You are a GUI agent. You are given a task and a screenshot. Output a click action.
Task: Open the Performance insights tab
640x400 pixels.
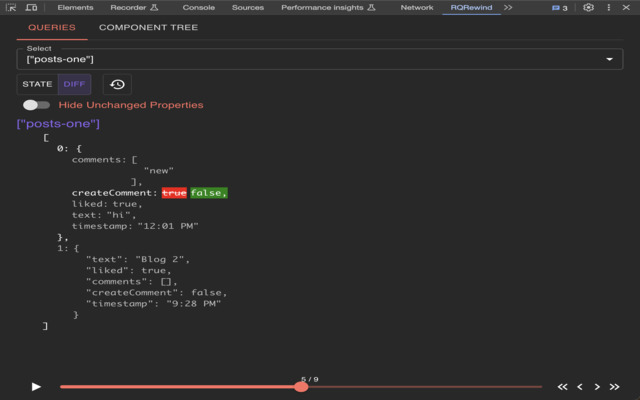point(328,7)
